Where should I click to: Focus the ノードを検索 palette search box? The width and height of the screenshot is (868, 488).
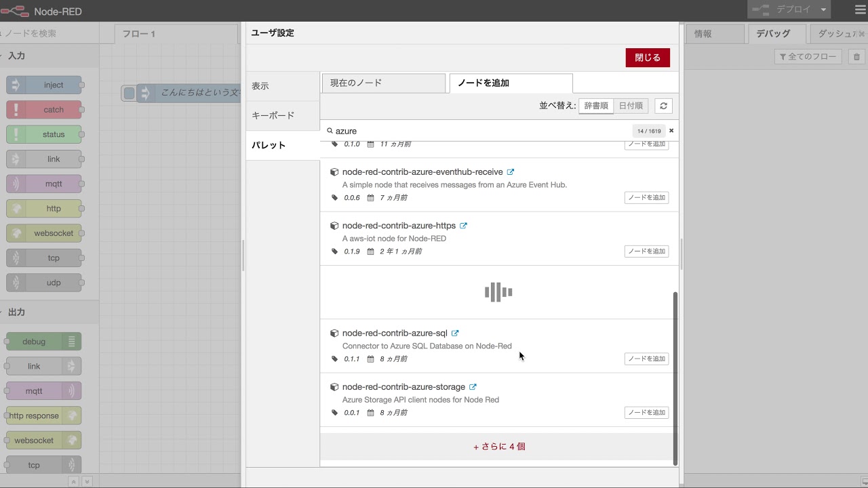[50, 33]
